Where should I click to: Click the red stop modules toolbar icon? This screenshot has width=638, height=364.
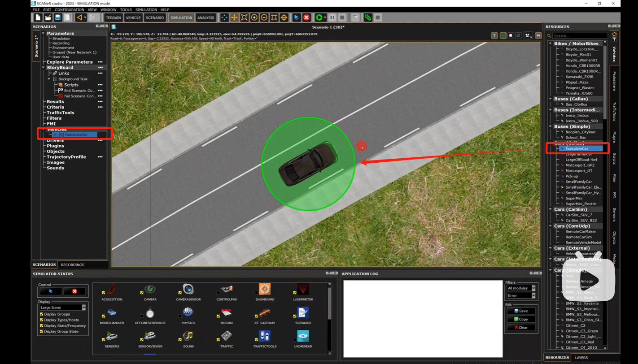pyautogui.click(x=306, y=17)
